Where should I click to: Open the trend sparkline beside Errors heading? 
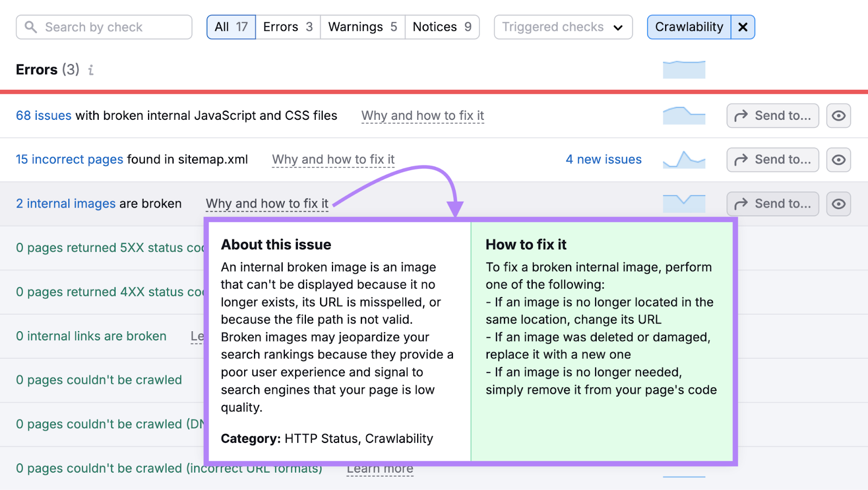click(684, 69)
